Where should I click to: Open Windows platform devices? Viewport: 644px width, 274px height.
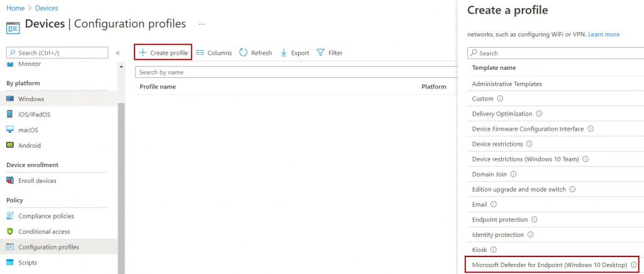[31, 99]
